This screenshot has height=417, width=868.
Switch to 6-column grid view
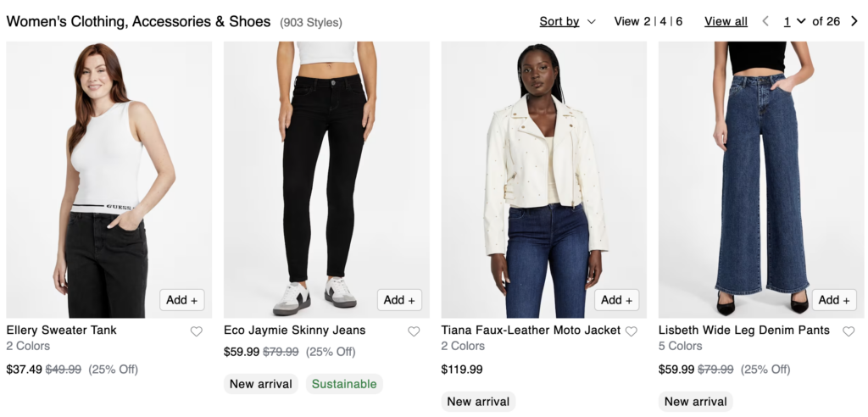click(x=679, y=21)
